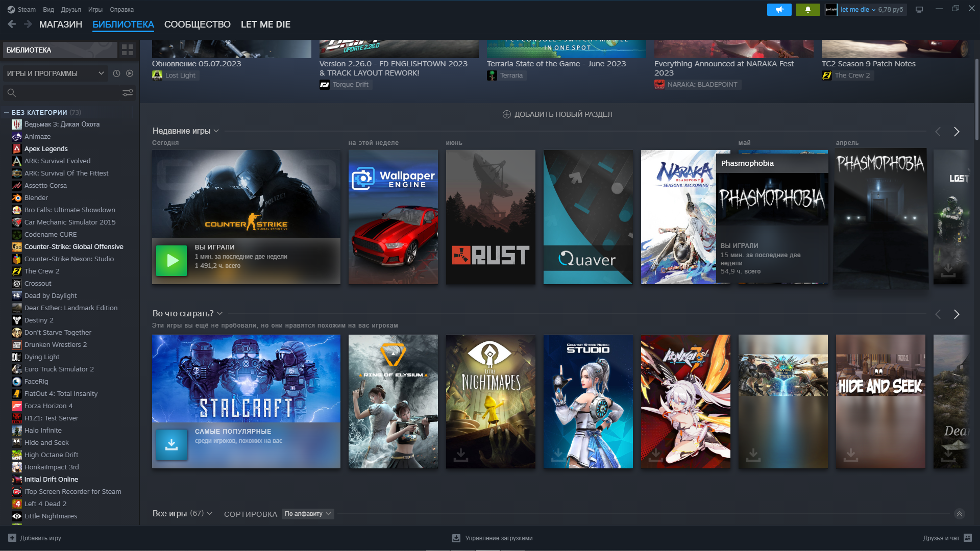Screen dimensions: 980x551
Task: Click Add Game label at bottom
Action: 40,538
